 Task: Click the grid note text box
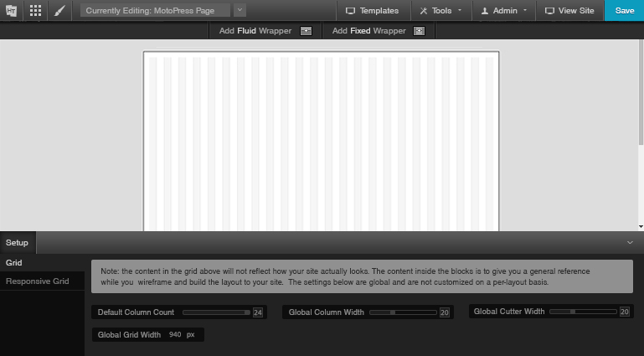362,276
